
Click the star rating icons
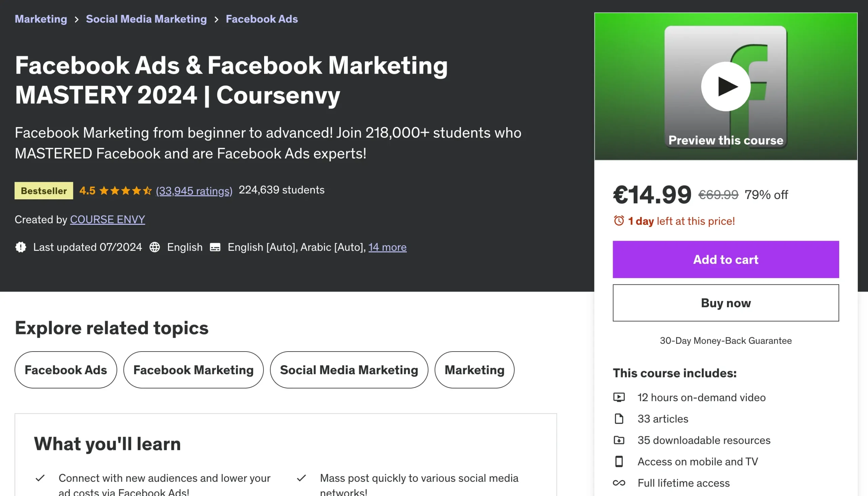click(x=125, y=191)
